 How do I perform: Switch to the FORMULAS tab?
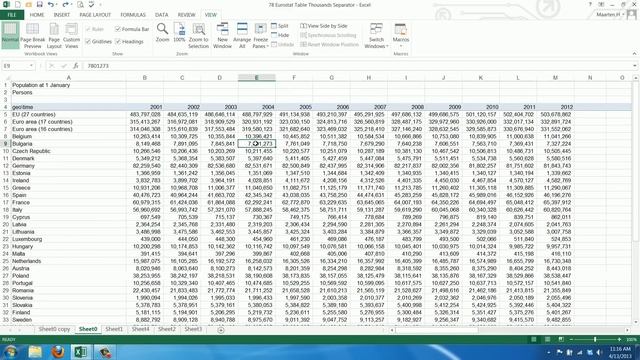133,15
